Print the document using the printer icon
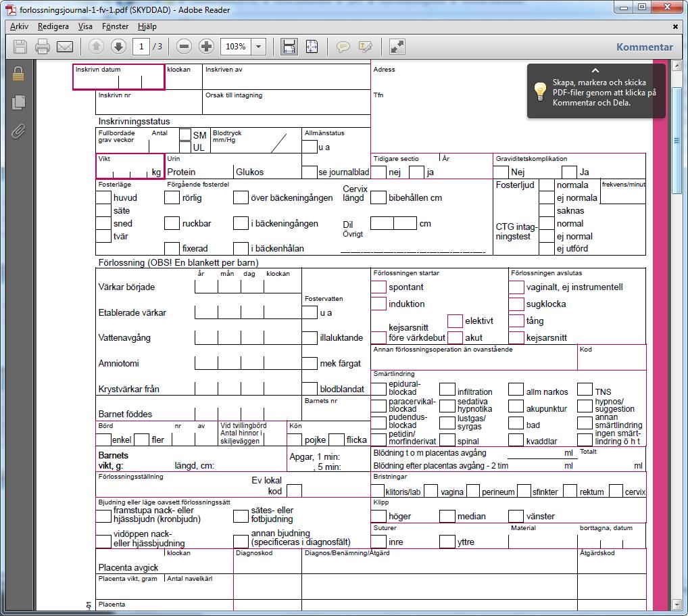The width and height of the screenshot is (688, 616). (x=42, y=47)
